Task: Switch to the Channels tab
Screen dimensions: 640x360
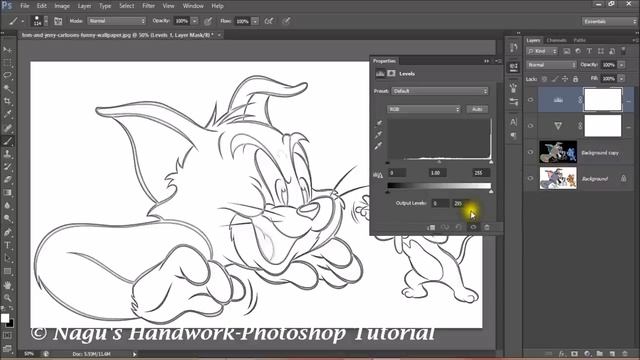Action: [x=556, y=40]
